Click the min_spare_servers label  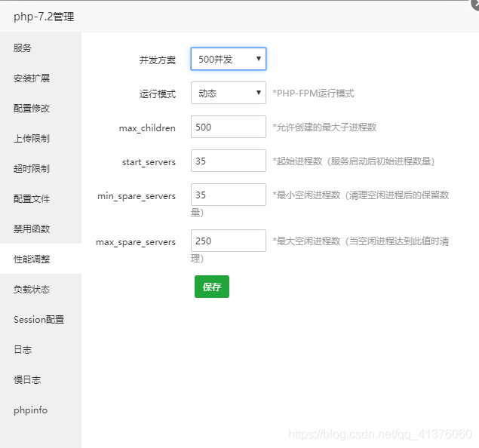(x=137, y=196)
